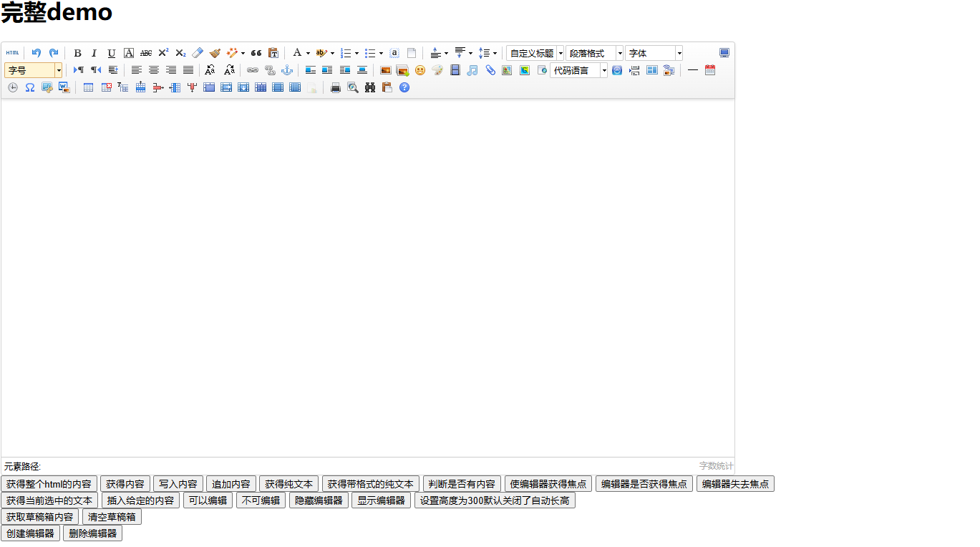Toggle underline formatting

(111, 52)
